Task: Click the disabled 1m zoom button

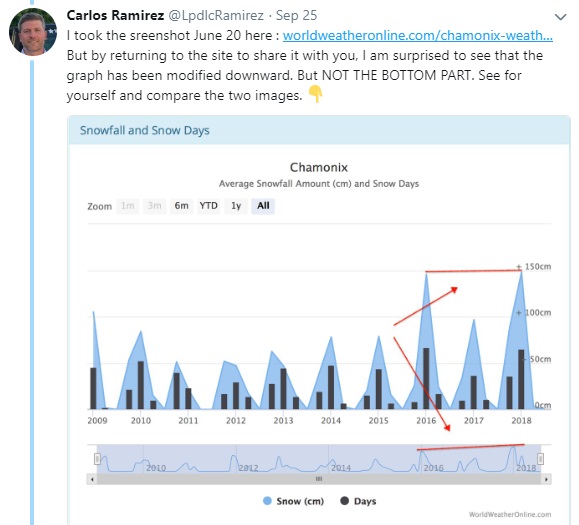Action: pyautogui.click(x=128, y=206)
